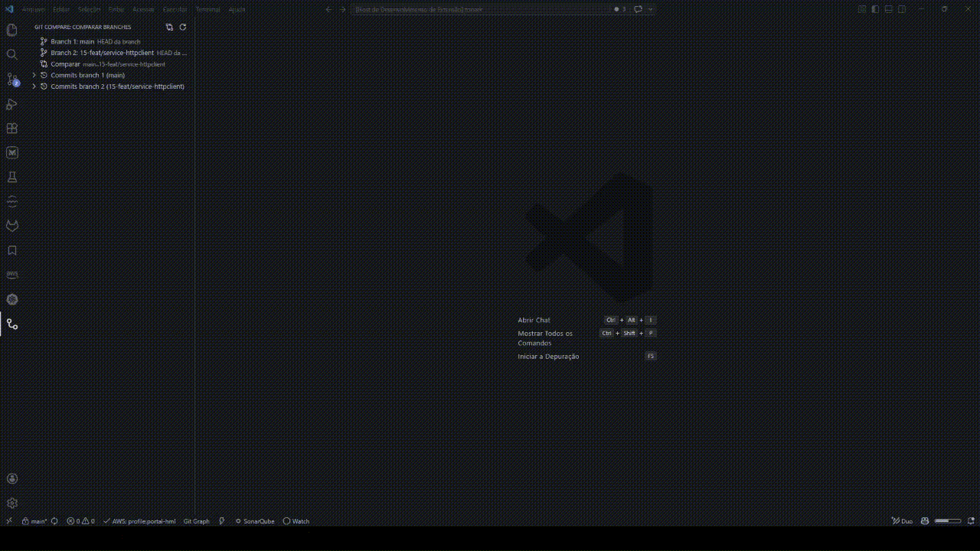
Task: Open the Testing flask view
Action: click(11, 177)
